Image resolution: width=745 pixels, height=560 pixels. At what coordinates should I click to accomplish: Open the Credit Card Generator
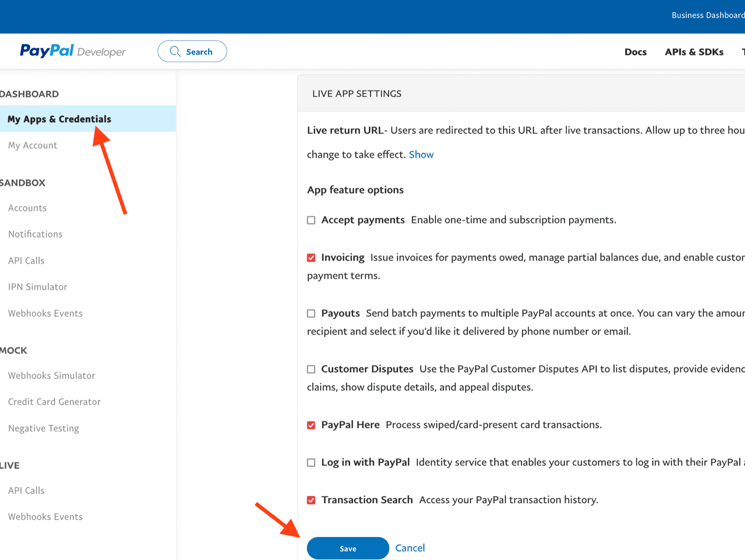(x=54, y=402)
